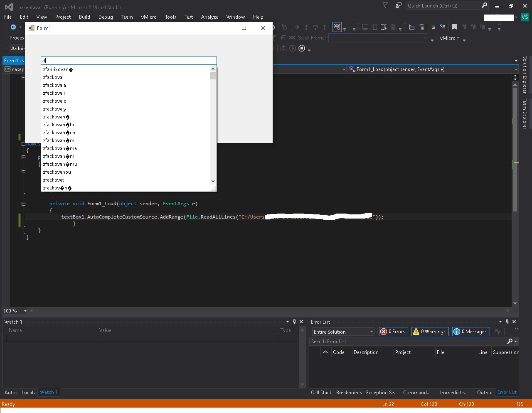Click the Navigate Backward arrow icon

(13, 27)
